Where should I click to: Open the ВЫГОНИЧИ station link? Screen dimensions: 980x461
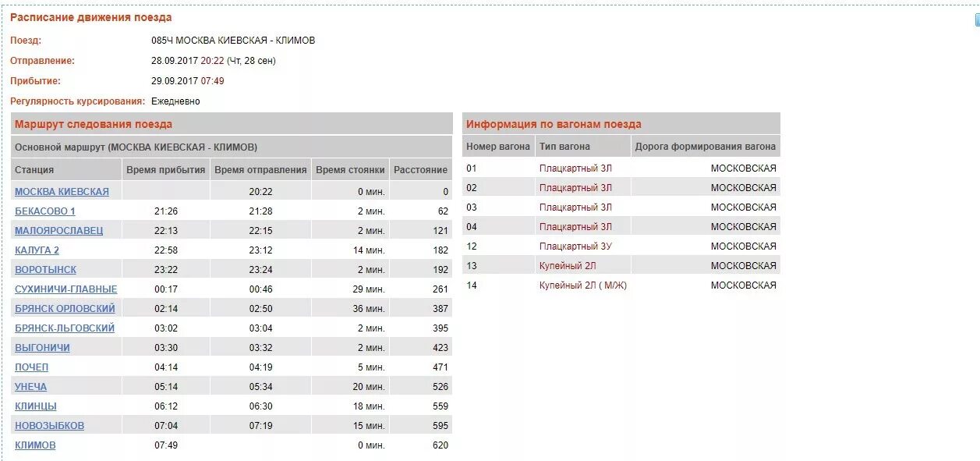click(42, 348)
